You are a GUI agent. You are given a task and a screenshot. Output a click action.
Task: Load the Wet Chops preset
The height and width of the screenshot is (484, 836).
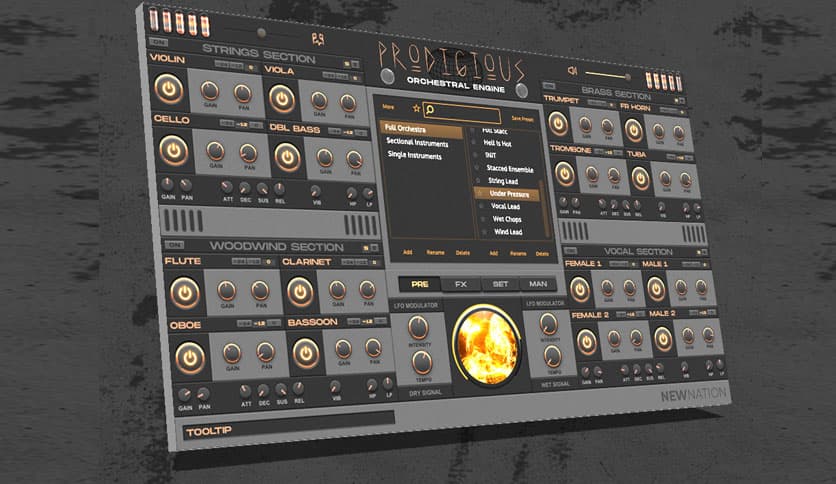click(x=507, y=219)
